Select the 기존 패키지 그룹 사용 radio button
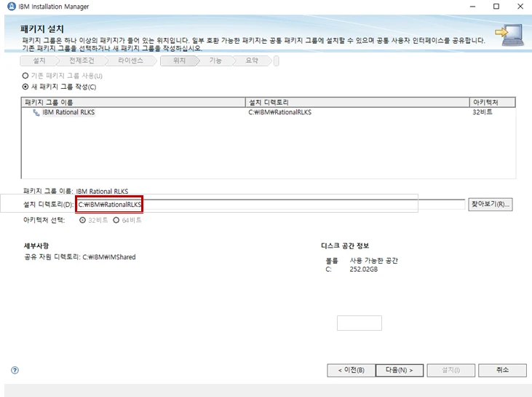Viewport: 532px width, 397px height. point(26,76)
